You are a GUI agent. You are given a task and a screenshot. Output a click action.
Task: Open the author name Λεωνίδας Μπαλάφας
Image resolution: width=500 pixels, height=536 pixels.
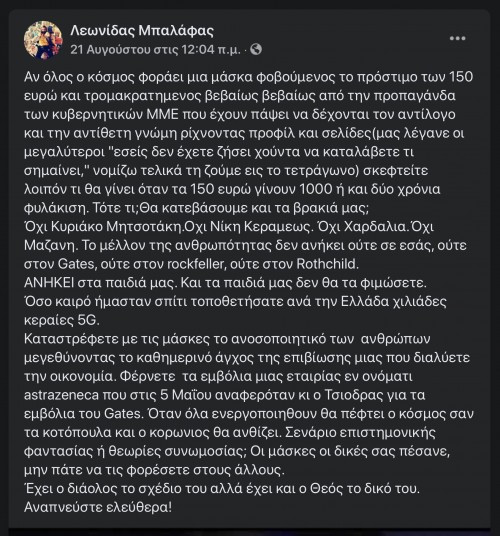(142, 31)
